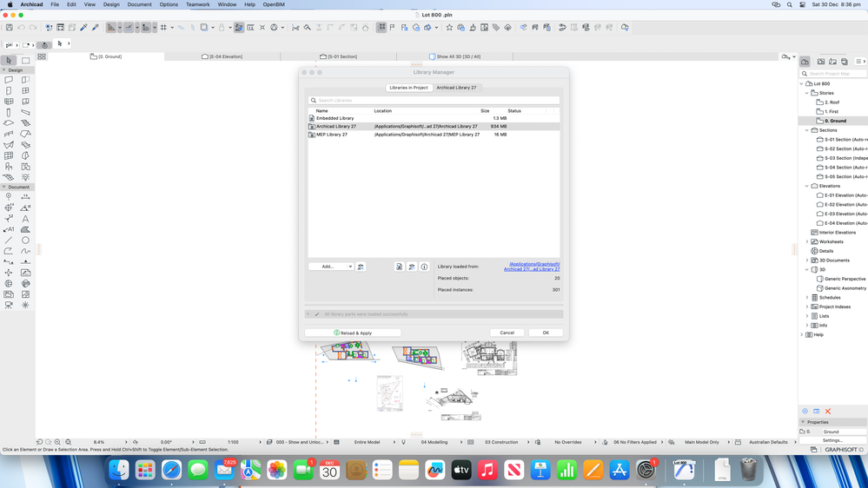Screen dimensions: 868x488
Task: Switch to E-04 Elevation tab
Action: tap(222, 56)
